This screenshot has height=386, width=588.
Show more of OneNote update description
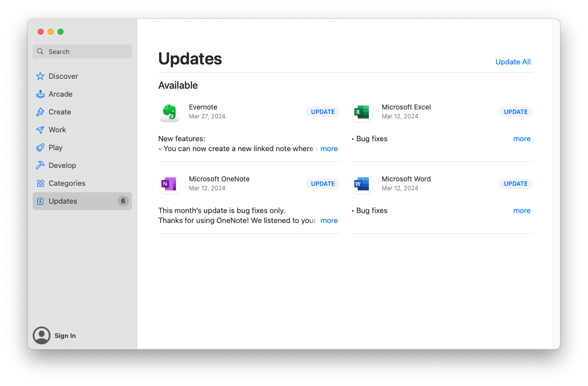pos(329,221)
